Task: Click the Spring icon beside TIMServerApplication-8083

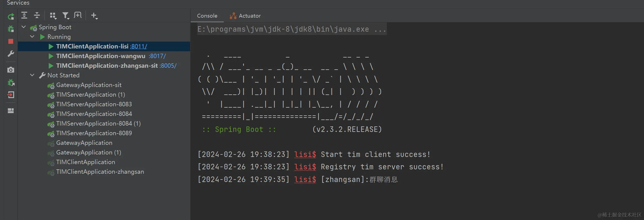Action: (51, 105)
